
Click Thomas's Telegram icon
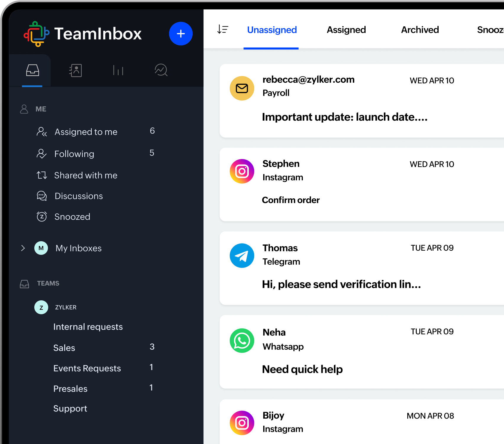[x=242, y=256]
